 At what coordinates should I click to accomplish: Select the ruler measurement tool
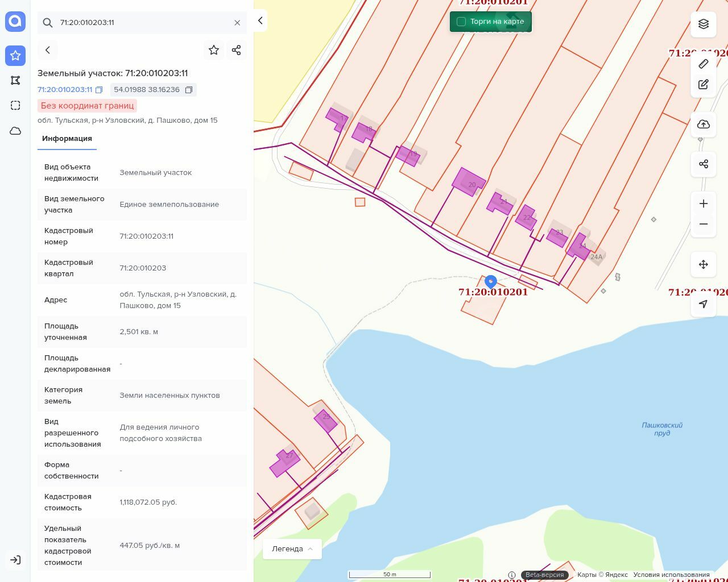pos(704,64)
